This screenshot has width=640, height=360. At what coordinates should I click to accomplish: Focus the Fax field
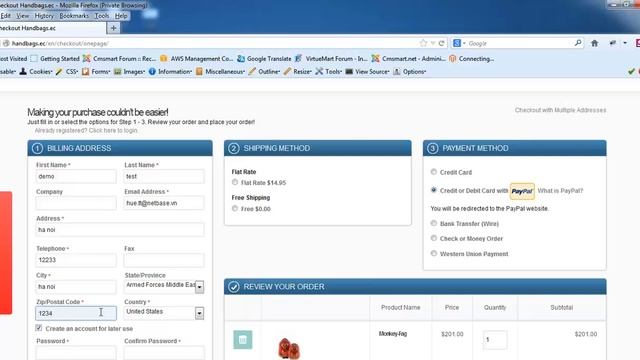click(164, 260)
